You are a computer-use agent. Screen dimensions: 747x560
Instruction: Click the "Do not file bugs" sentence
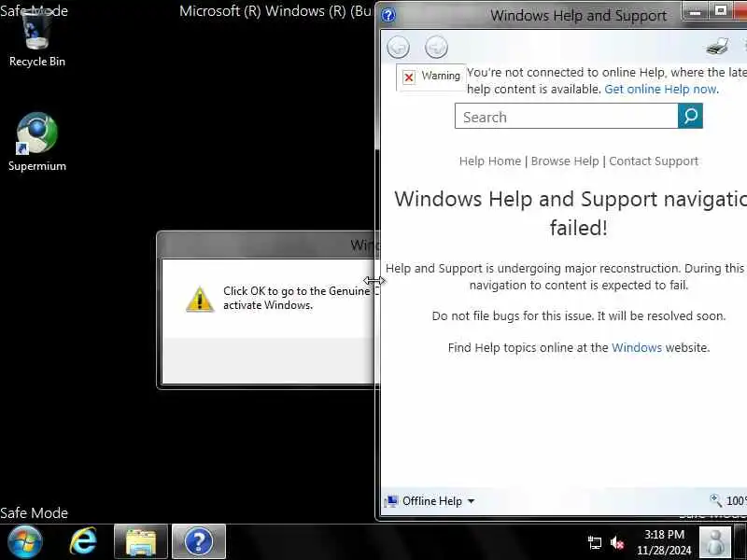coord(578,316)
